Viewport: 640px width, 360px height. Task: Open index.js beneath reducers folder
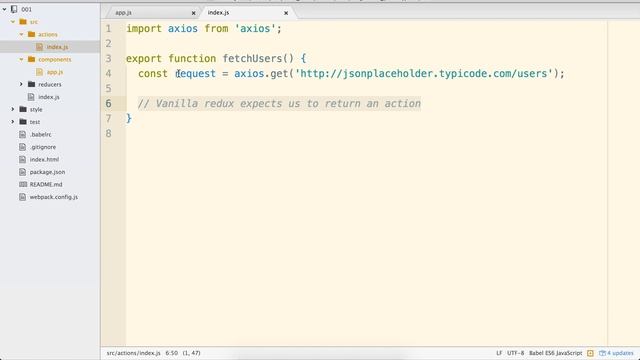tap(49, 97)
